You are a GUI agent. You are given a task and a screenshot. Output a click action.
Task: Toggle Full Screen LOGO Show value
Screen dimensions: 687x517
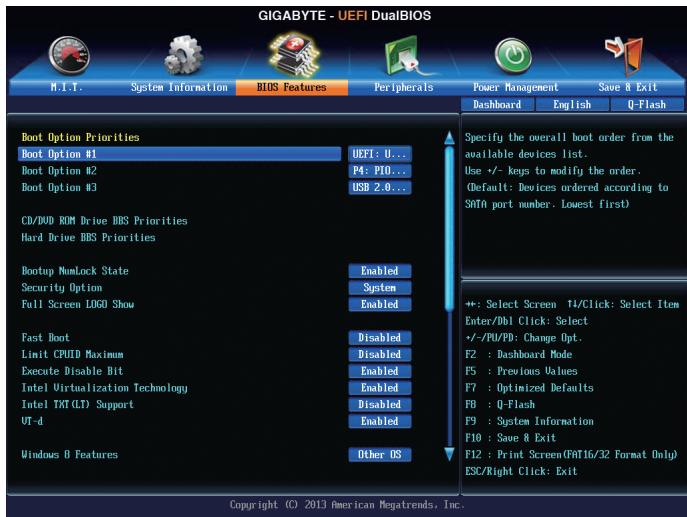(x=380, y=305)
